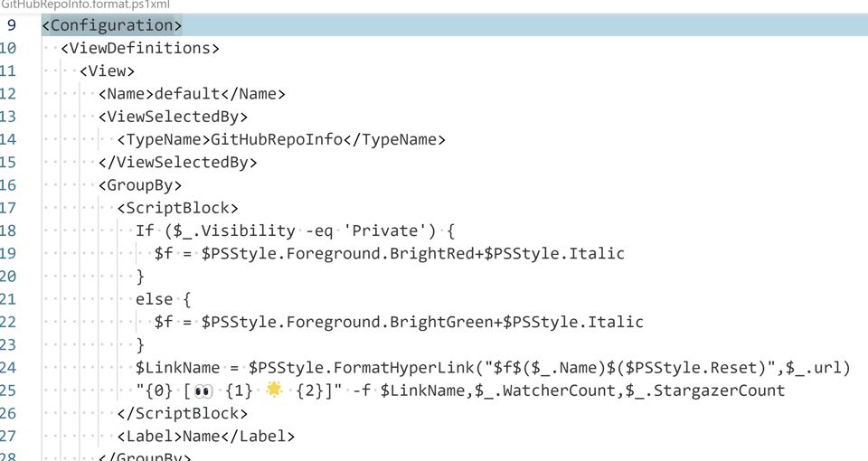868x461 pixels.
Task: Click the If Visibility -eq 'Private' line
Action: coord(295,230)
